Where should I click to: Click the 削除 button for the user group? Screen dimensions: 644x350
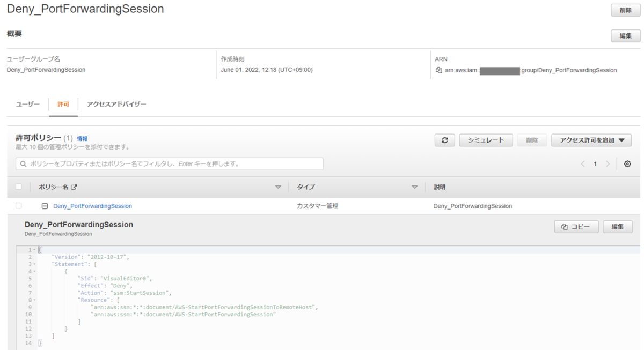coord(625,10)
